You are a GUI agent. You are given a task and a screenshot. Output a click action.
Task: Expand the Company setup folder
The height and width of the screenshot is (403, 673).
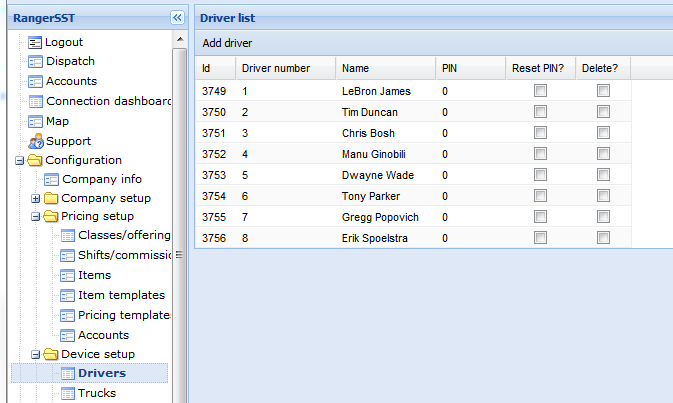(36, 198)
